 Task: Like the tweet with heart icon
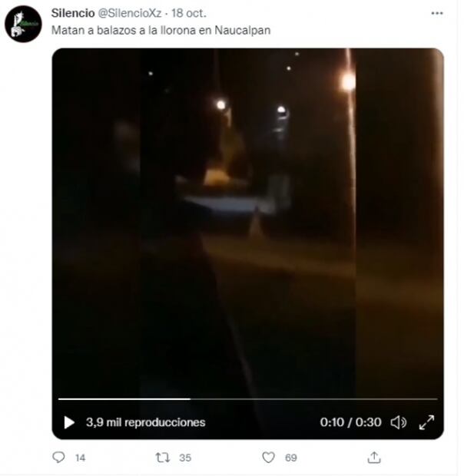[268, 458]
